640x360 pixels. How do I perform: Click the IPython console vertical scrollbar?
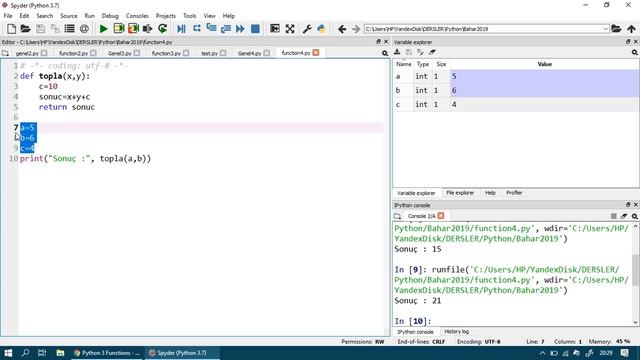pyautogui.click(x=636, y=271)
